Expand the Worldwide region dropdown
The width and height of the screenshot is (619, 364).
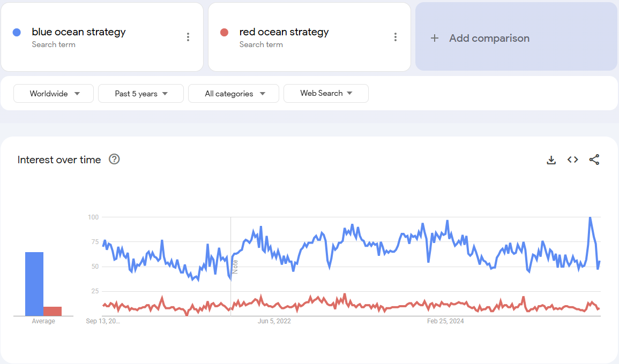point(54,94)
